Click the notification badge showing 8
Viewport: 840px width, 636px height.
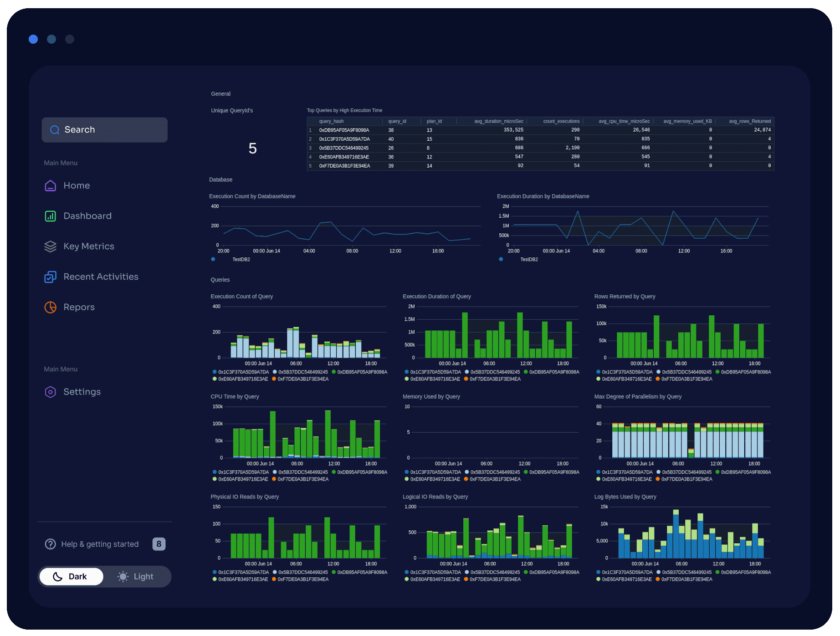[x=159, y=544]
